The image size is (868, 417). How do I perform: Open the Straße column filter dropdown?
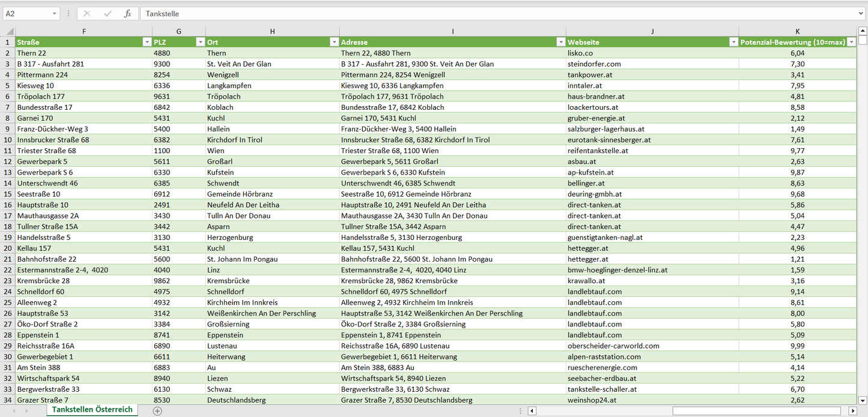(x=147, y=42)
